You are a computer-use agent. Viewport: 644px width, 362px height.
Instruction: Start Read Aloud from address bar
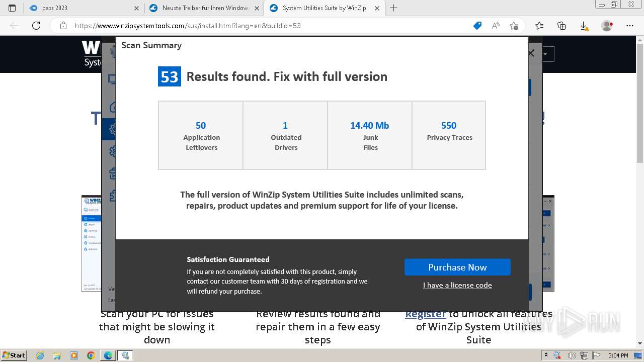tap(496, 26)
